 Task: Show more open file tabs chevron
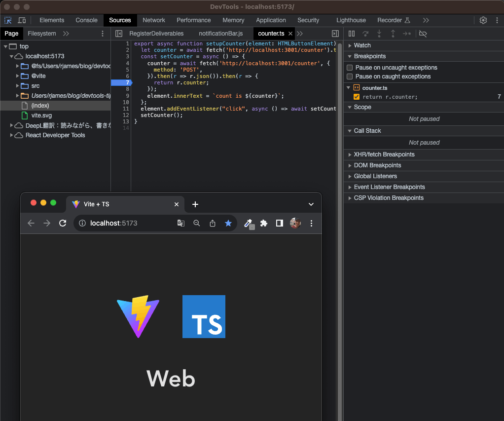(299, 34)
